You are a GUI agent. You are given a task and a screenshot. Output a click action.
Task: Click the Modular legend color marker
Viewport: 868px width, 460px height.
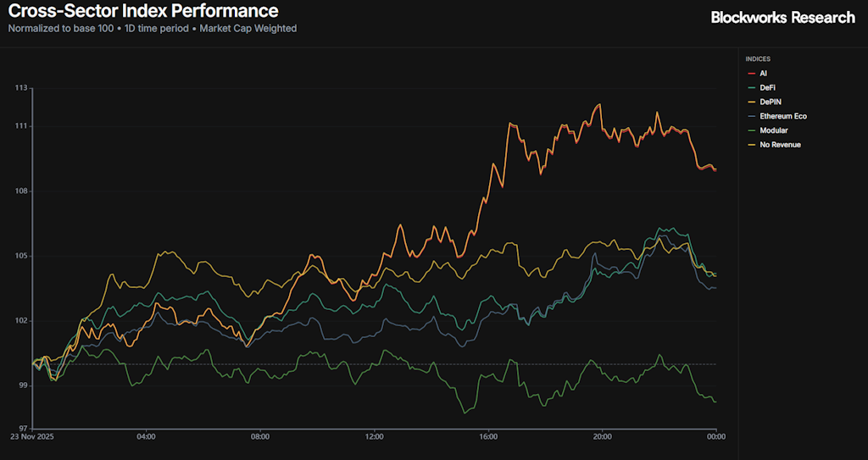click(x=751, y=130)
